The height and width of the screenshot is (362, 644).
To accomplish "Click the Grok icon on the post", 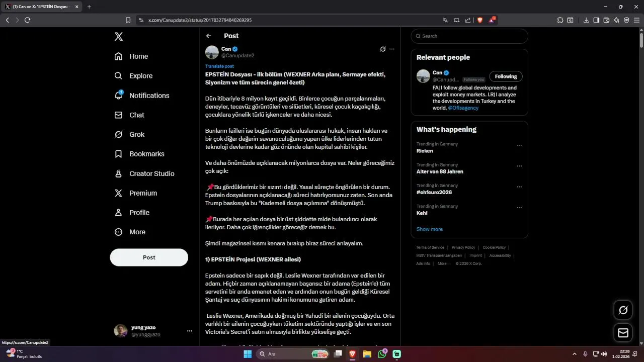I will [x=383, y=49].
